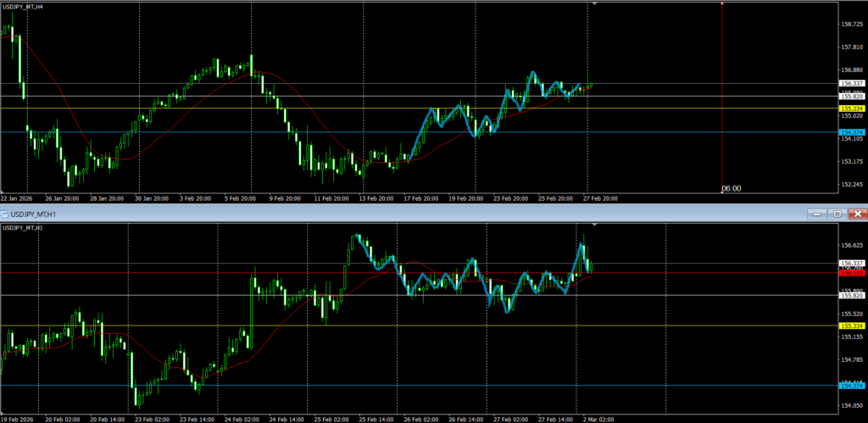868x423 pixels.
Task: Close the USDJPY_MT,H1 chart window
Action: coord(857,214)
